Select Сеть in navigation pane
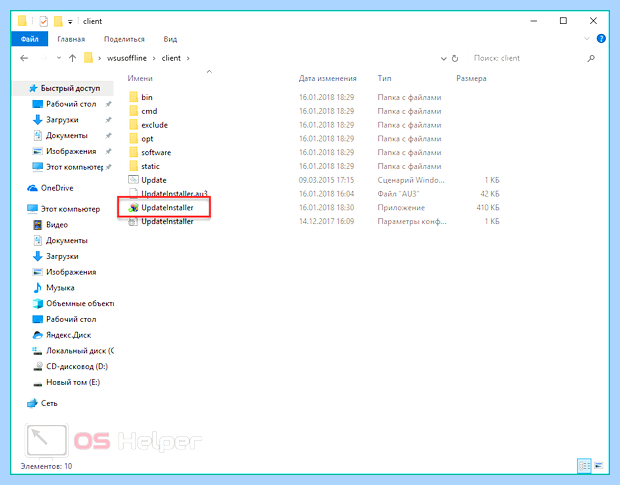Screen dimensions: 620x485 tap(49, 404)
